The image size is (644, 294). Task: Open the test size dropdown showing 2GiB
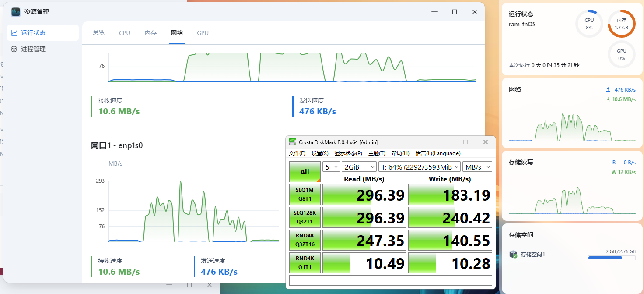[359, 167]
